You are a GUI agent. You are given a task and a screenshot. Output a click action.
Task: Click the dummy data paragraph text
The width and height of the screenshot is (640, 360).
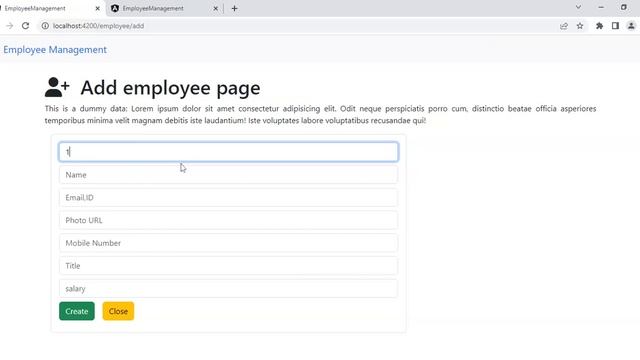[320, 114]
